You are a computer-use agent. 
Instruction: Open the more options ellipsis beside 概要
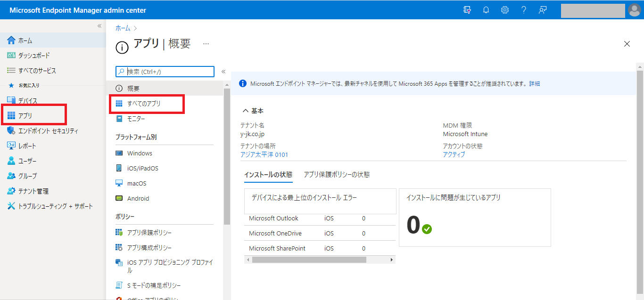point(206,43)
